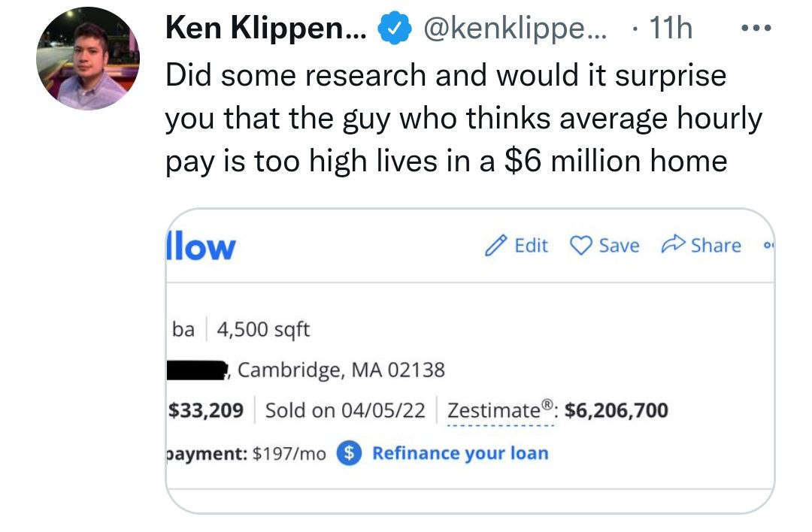Screen dimensions: 812x532
Task: Click the blue dollar-sign refinance icon
Action: (349, 453)
